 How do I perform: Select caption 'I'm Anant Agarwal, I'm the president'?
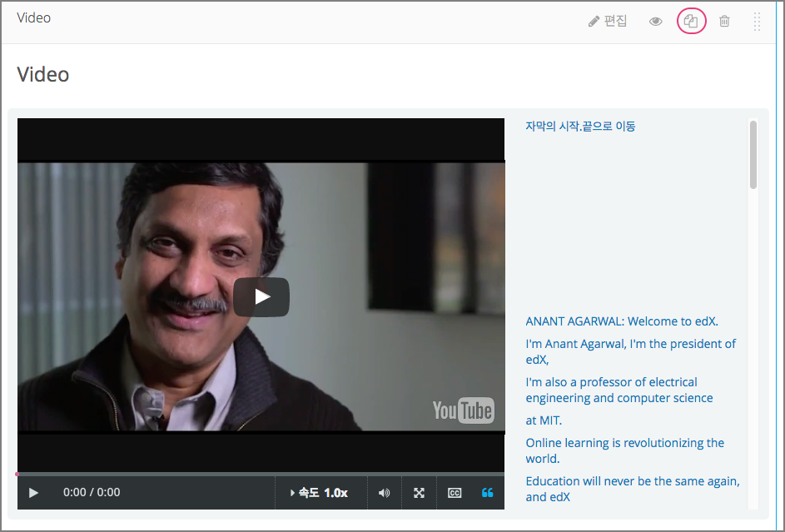click(x=631, y=351)
